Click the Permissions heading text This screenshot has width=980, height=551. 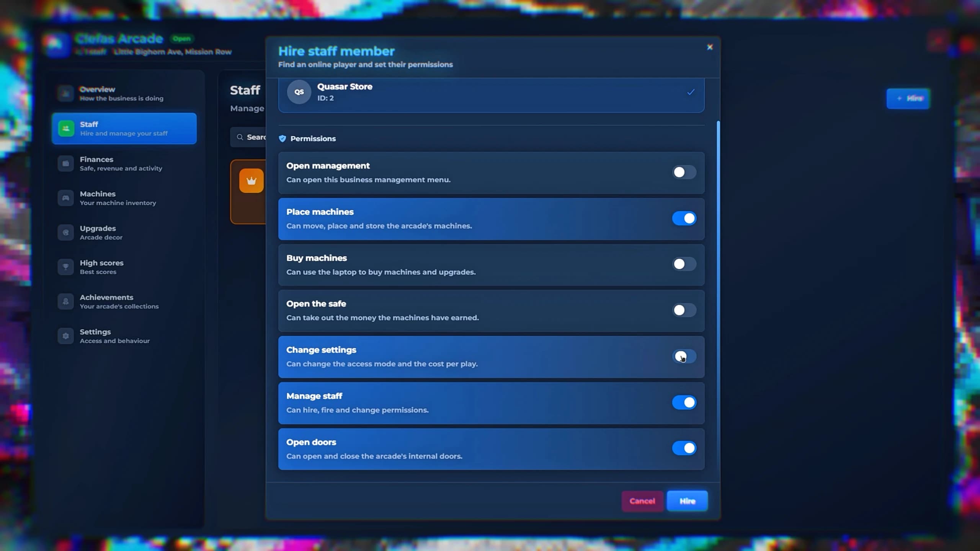pos(313,139)
